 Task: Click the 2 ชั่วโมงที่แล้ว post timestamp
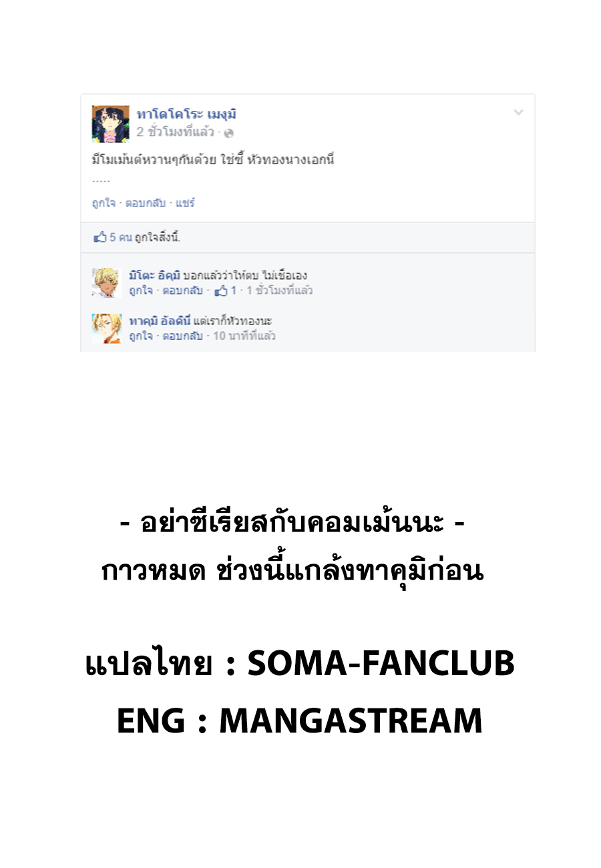(176, 132)
